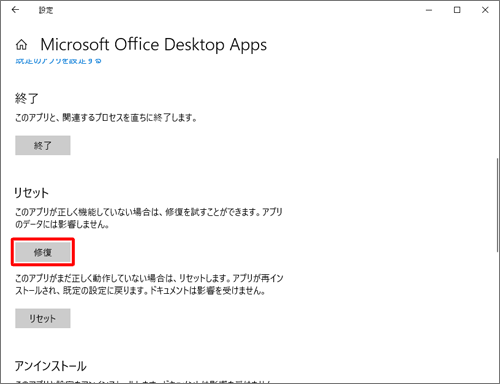Select the リセット section heading
Viewport: 500px width, 384px height.
click(31, 193)
